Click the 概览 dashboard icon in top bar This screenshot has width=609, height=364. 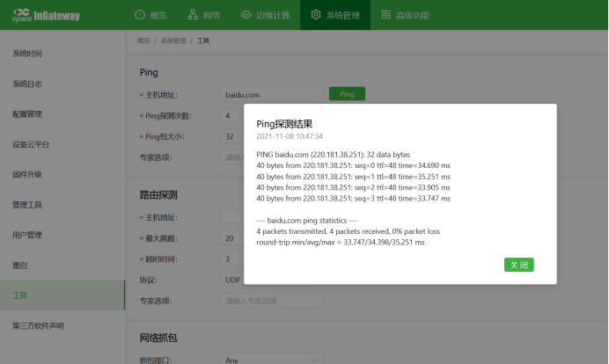(x=140, y=15)
